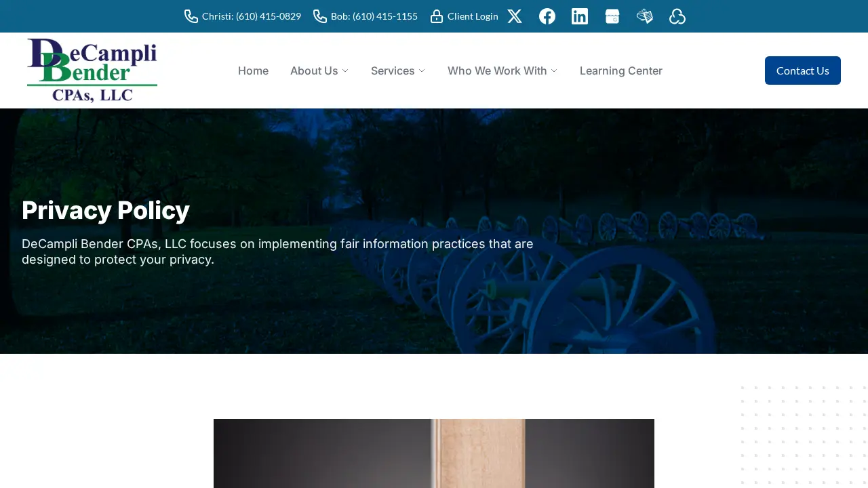Go to the Home menu item
The height and width of the screenshot is (488, 868).
click(253, 70)
